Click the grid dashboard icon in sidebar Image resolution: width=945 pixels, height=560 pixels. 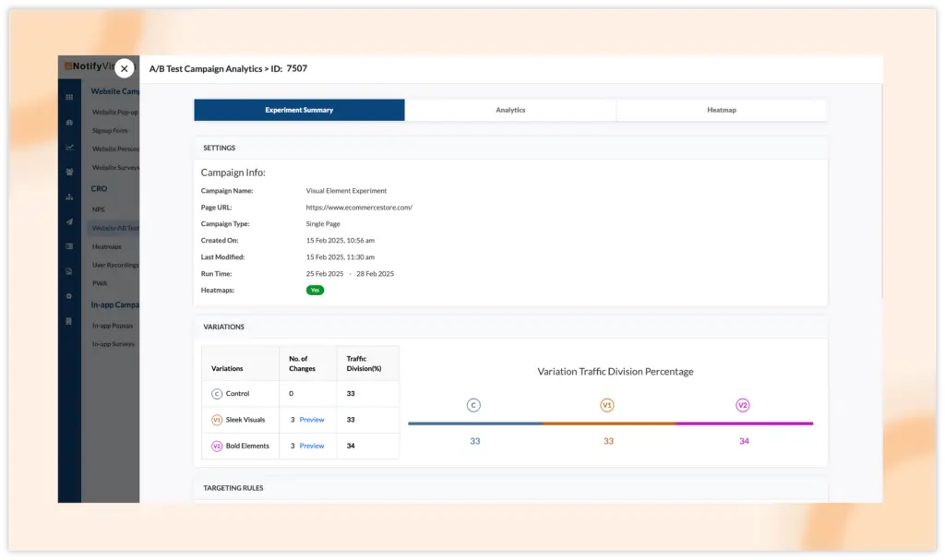tap(69, 97)
